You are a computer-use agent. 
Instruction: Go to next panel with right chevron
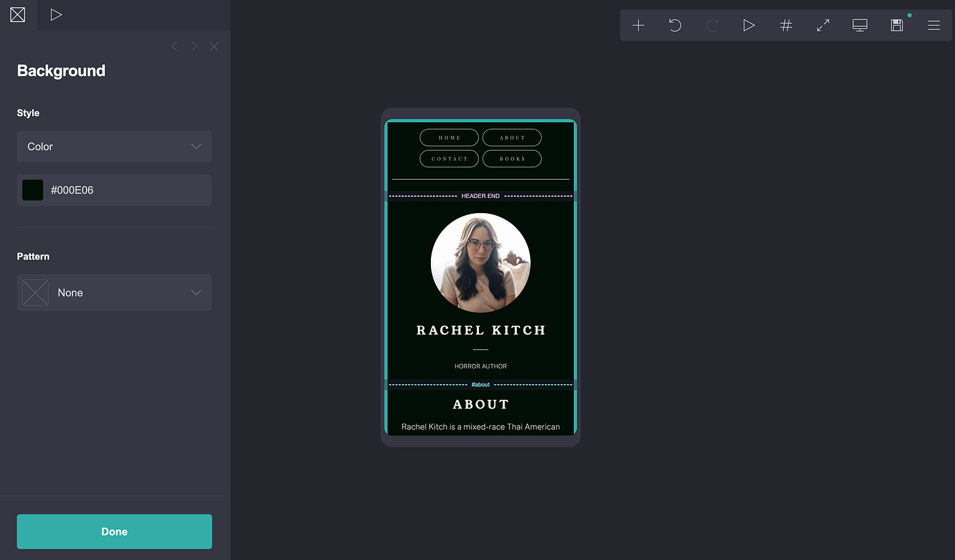pyautogui.click(x=194, y=47)
